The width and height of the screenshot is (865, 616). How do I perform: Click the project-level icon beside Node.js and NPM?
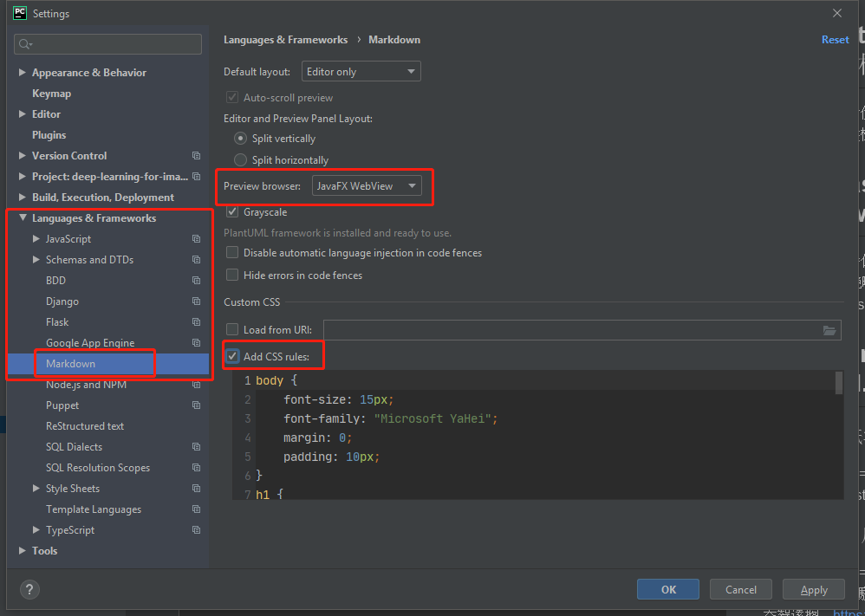pos(197,385)
